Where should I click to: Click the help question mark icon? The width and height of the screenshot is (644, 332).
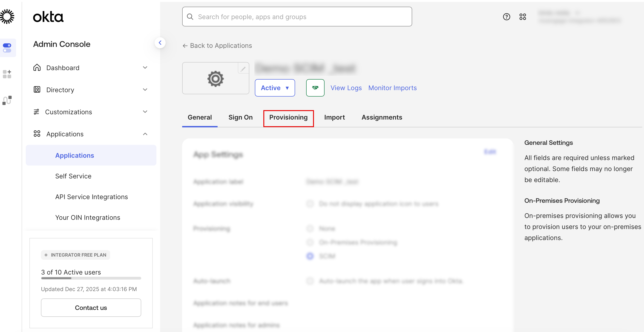[506, 17]
